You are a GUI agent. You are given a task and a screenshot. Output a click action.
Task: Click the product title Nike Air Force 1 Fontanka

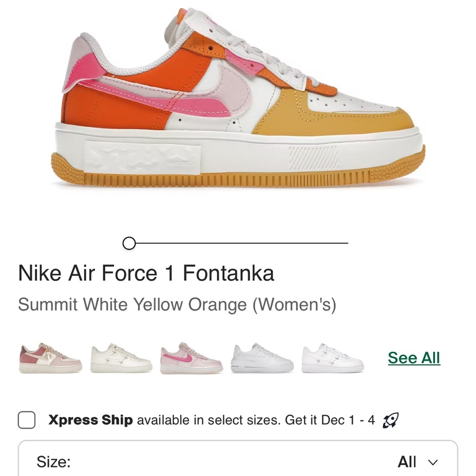(145, 272)
